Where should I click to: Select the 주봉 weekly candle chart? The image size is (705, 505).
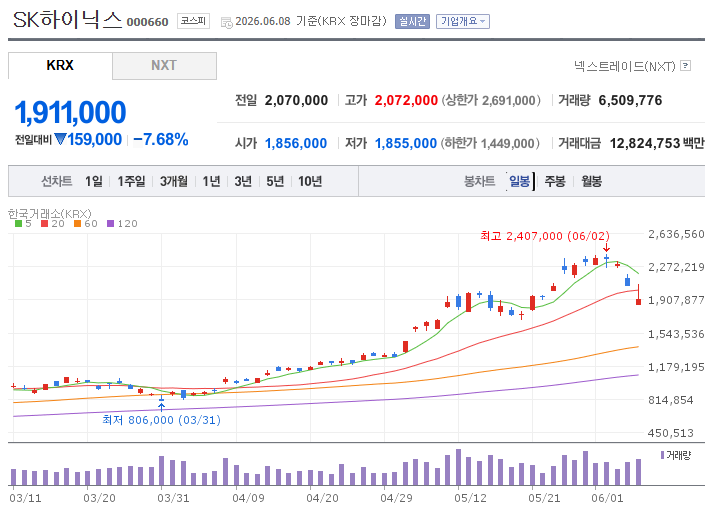pyautogui.click(x=555, y=181)
